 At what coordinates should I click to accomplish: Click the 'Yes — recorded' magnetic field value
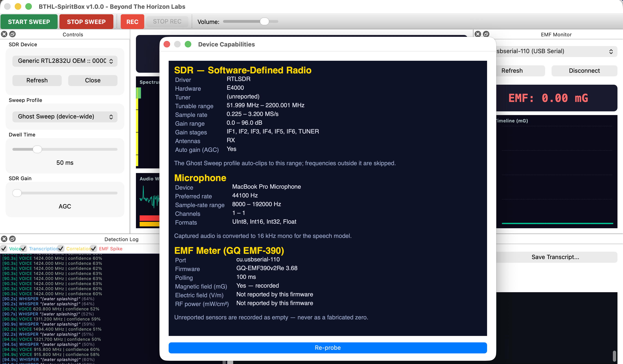coord(257,286)
